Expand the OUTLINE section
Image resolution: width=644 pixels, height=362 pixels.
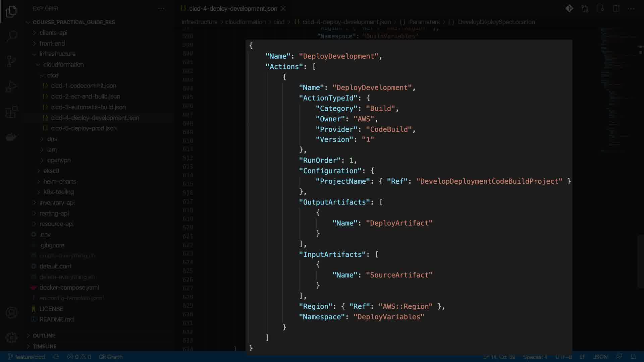click(44, 336)
